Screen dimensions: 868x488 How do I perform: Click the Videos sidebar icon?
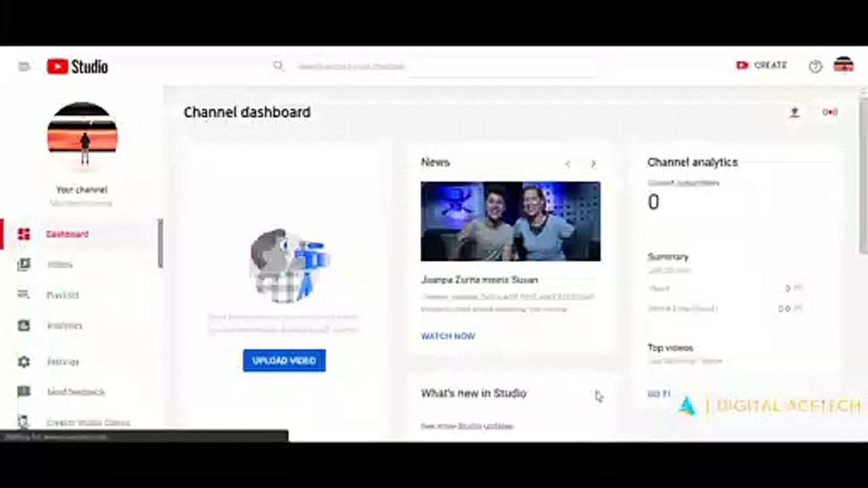tap(24, 264)
